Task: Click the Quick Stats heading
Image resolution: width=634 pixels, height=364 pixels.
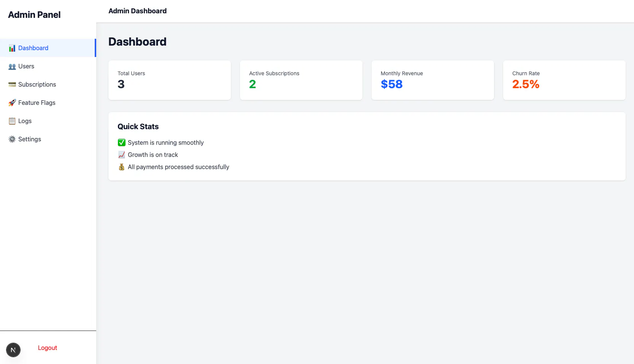Action: [x=138, y=127]
